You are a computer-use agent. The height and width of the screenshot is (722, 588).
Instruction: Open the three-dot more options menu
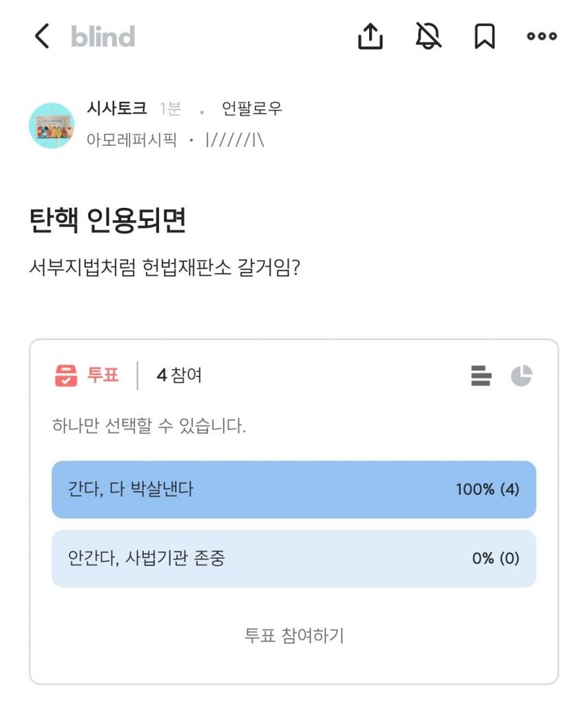coord(542,36)
